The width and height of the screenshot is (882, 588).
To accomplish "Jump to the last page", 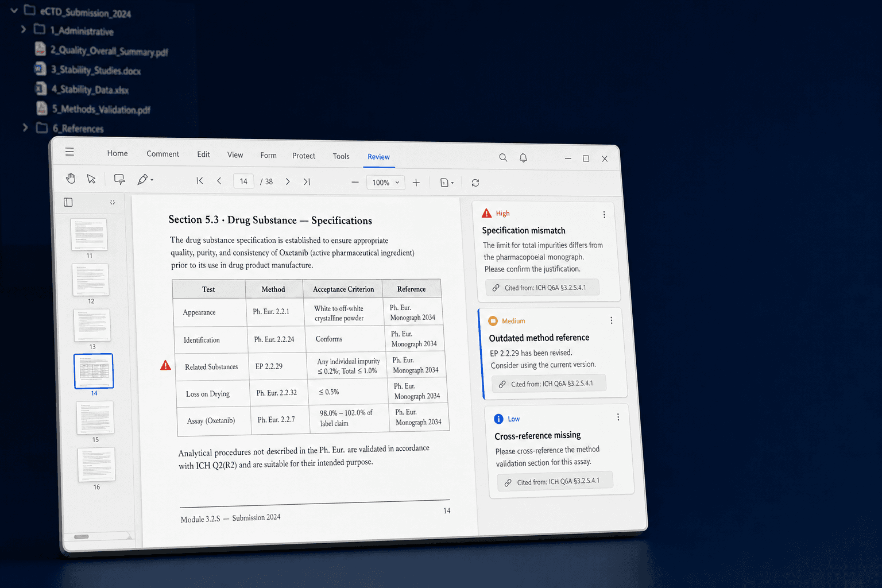I will tap(307, 181).
